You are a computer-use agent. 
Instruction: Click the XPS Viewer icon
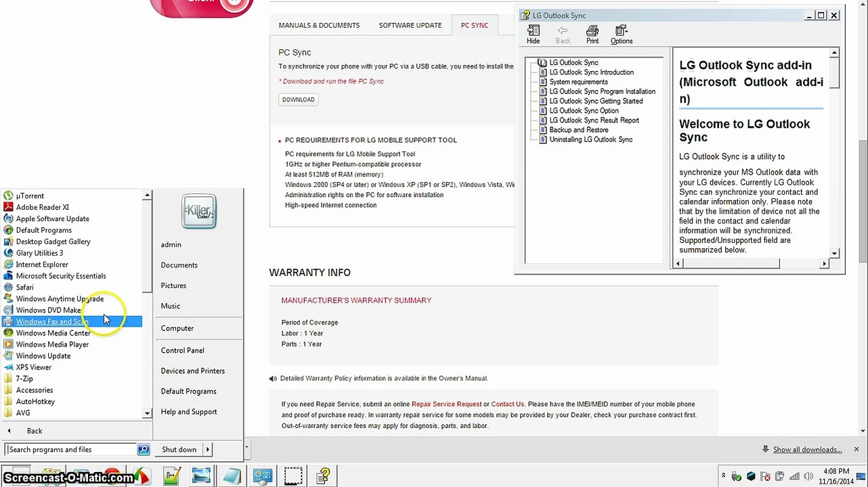coord(8,367)
